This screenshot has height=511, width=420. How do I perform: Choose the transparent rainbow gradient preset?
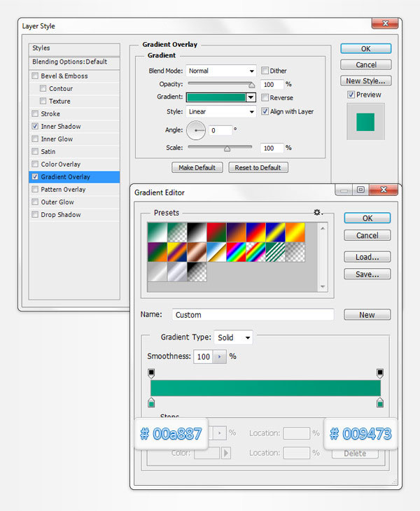[x=255, y=252]
